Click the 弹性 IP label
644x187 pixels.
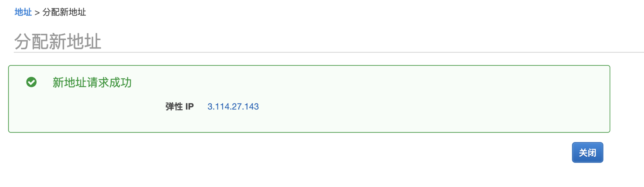click(x=179, y=106)
